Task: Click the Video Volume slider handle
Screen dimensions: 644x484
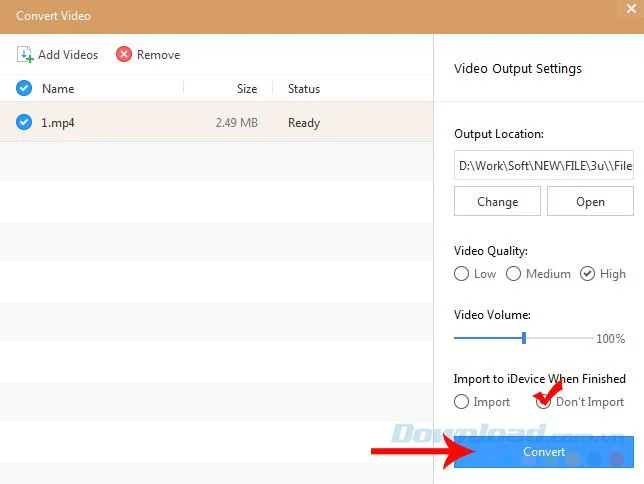Action: pos(524,338)
